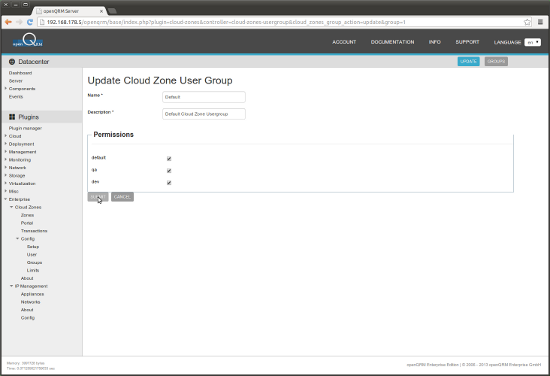
Task: Open Portal under Cloud Zones
Action: (x=27, y=223)
